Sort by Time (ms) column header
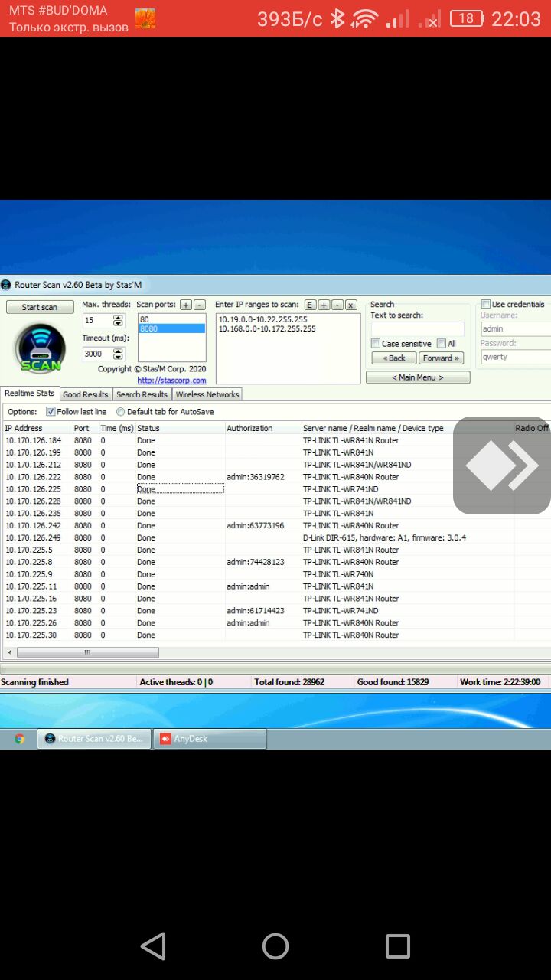This screenshot has width=551, height=980. coord(117,428)
